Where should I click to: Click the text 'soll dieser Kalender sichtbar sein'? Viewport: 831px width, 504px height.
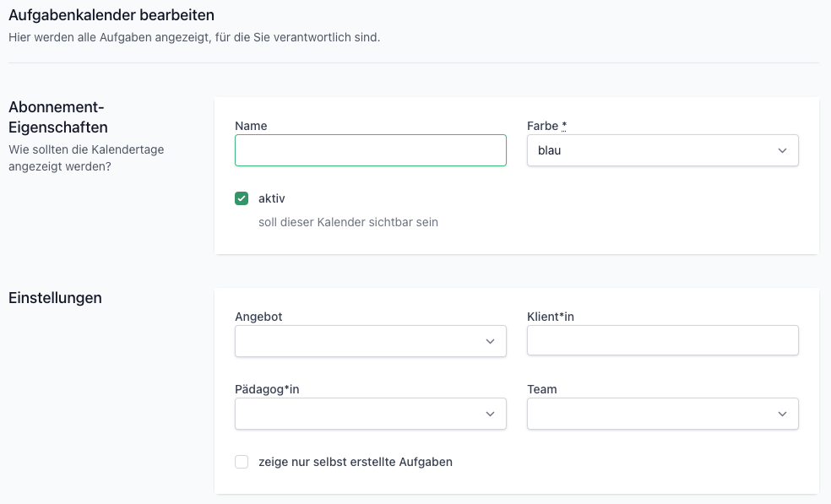(348, 222)
